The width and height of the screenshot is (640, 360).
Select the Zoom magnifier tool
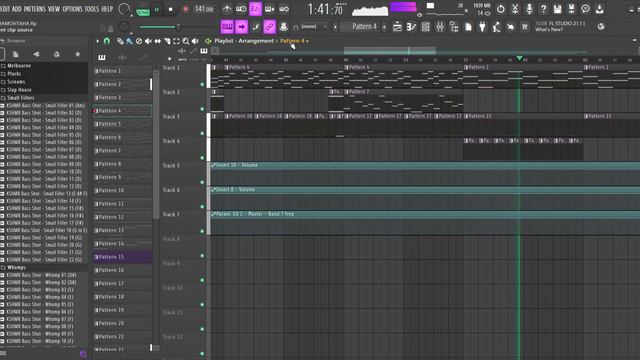[x=186, y=41]
